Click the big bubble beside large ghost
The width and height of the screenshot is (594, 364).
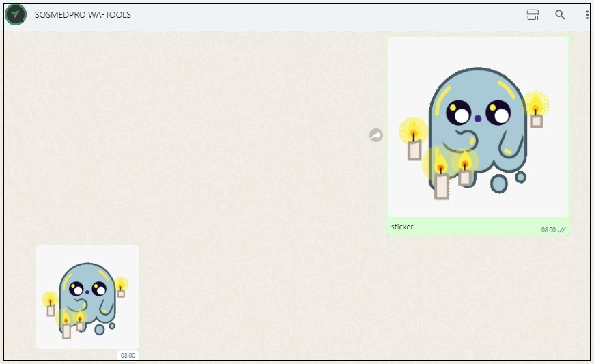point(498,184)
